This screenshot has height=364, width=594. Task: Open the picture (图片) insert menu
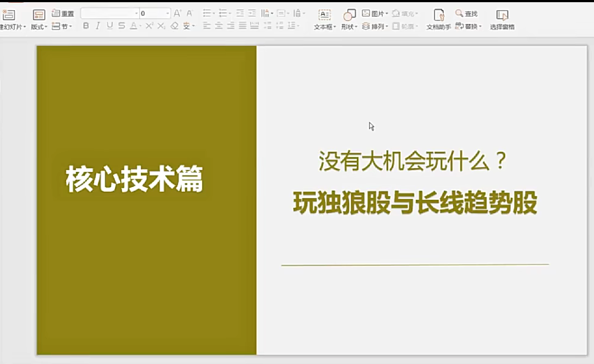375,13
